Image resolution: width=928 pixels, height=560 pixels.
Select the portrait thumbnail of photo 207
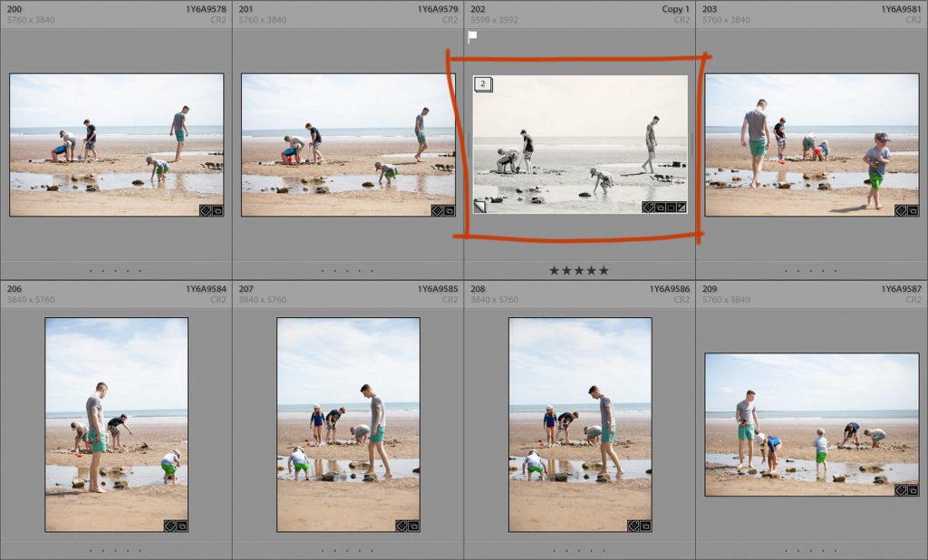coord(349,424)
